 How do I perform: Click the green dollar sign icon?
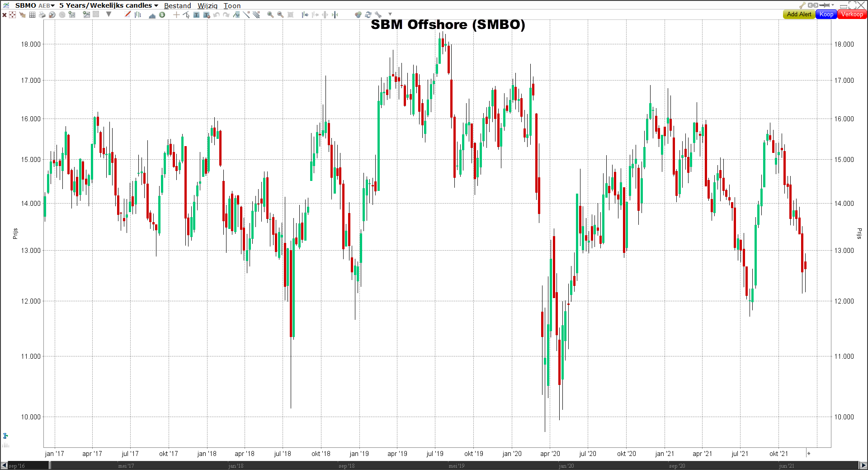[162, 14]
